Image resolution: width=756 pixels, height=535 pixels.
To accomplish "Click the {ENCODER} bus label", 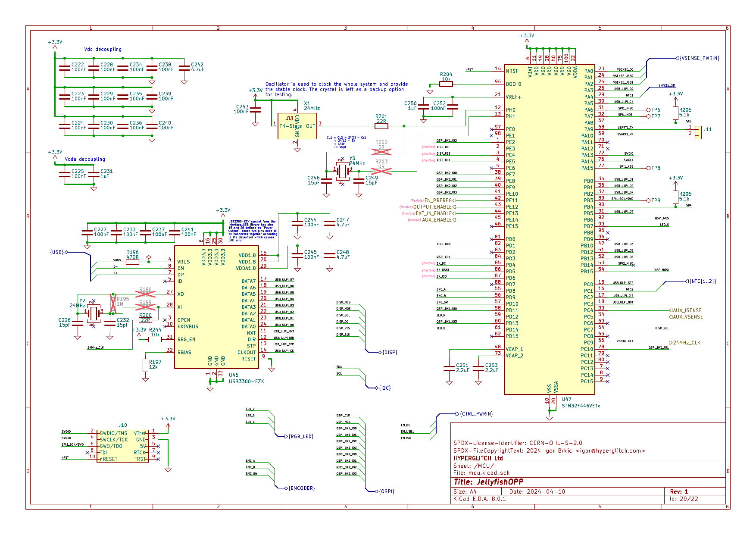I will (x=301, y=488).
